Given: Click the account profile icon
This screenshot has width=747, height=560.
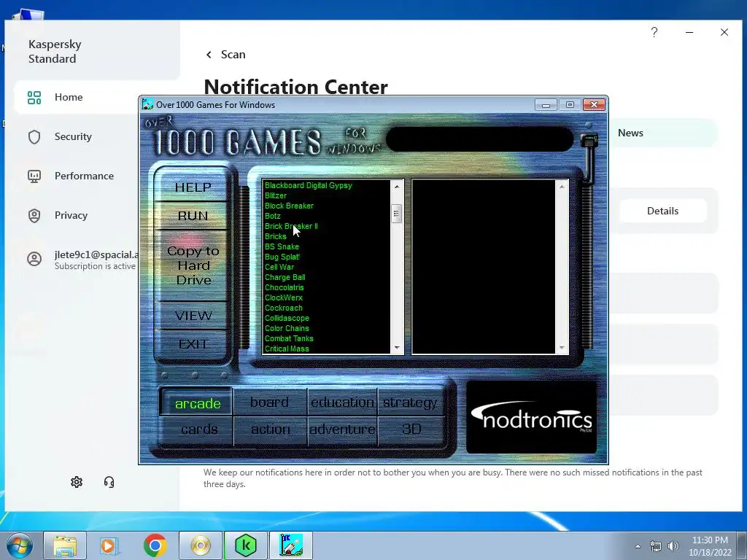Looking at the screenshot, I should point(34,259).
